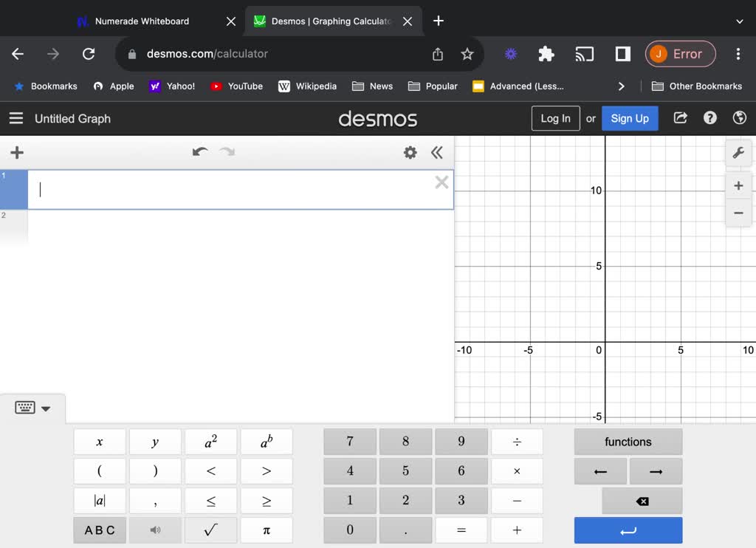Zoom in on the graph
The width and height of the screenshot is (756, 548).
738,185
